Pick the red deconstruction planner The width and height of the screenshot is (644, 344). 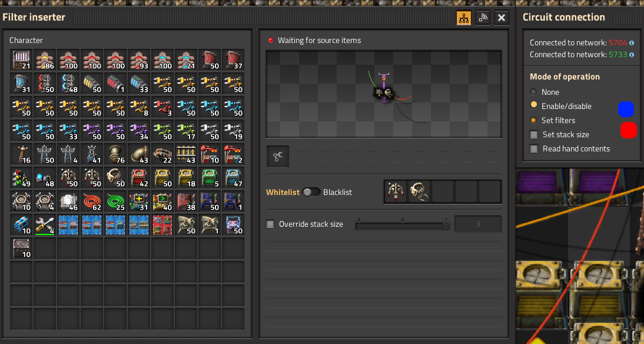point(162,225)
